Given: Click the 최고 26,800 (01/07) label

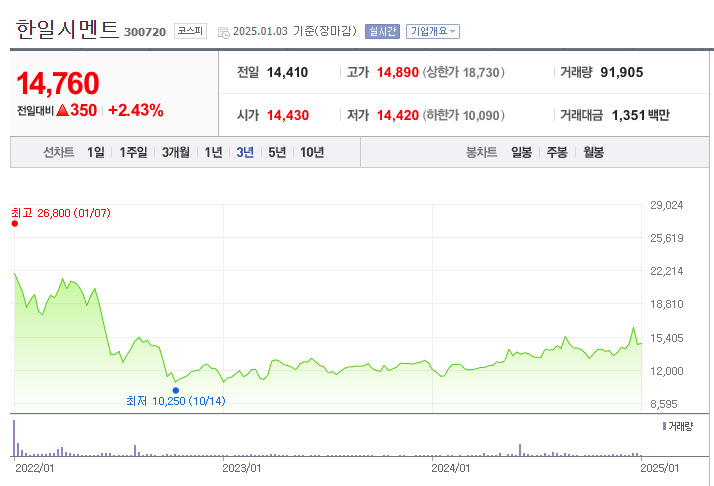Looking at the screenshot, I should tap(61, 213).
